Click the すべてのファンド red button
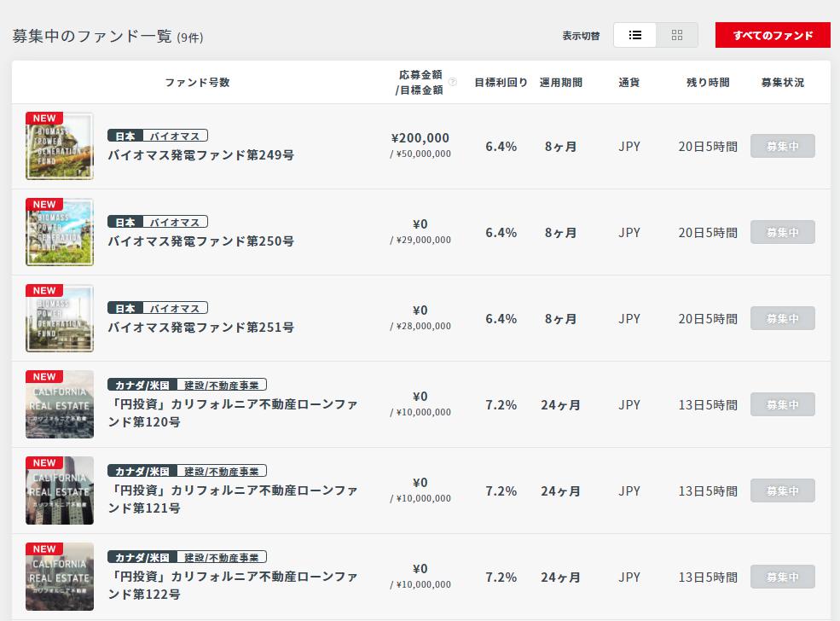The image size is (840, 621). [x=773, y=35]
